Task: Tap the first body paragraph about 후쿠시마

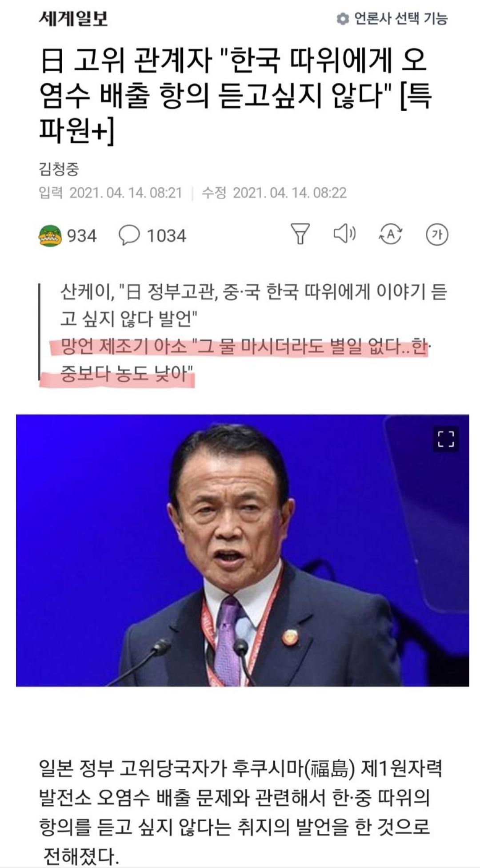Action: [240, 811]
